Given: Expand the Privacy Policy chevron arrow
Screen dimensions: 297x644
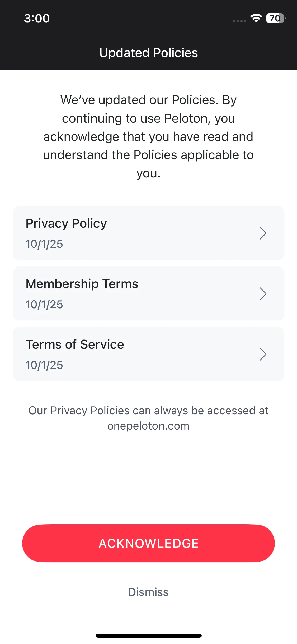Looking at the screenshot, I should [x=263, y=233].
